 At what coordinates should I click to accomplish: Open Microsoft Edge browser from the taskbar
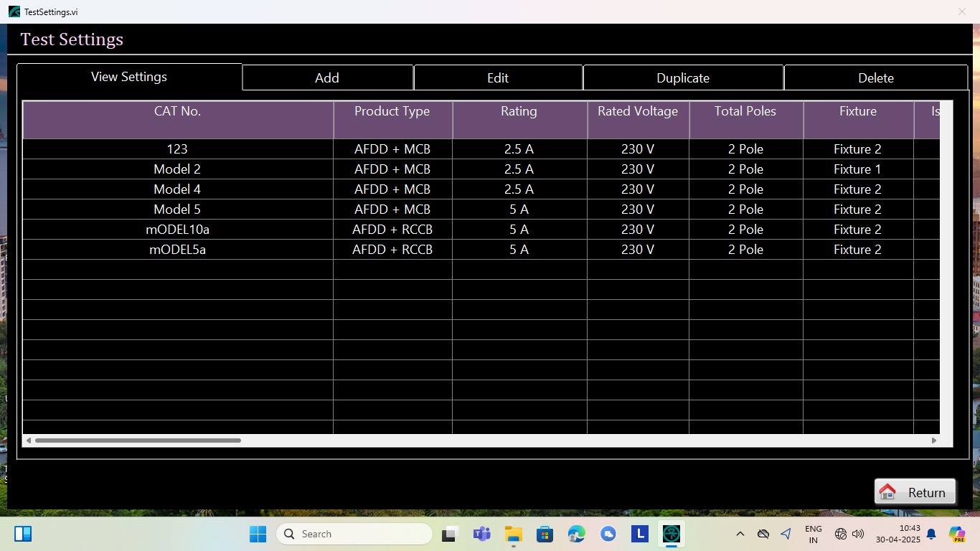tap(577, 534)
